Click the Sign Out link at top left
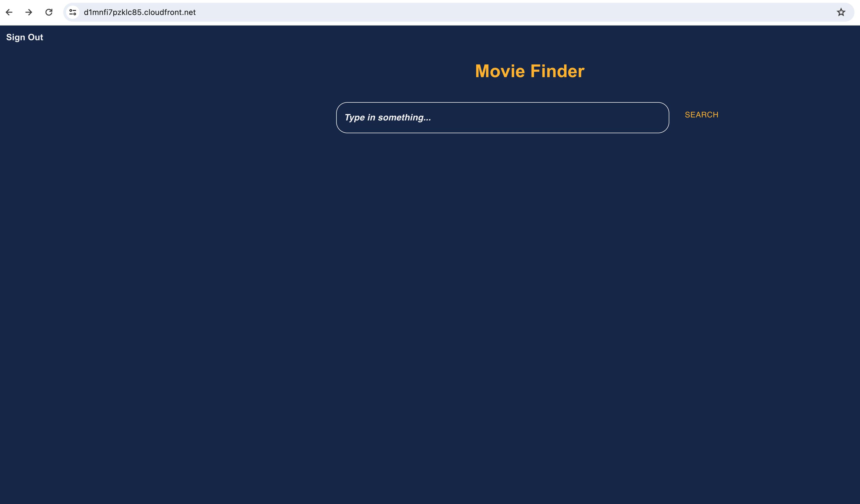 (25, 37)
